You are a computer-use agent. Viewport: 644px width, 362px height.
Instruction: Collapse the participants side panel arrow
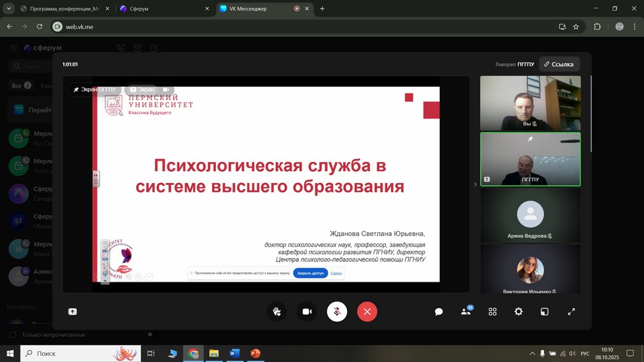pyautogui.click(x=475, y=184)
